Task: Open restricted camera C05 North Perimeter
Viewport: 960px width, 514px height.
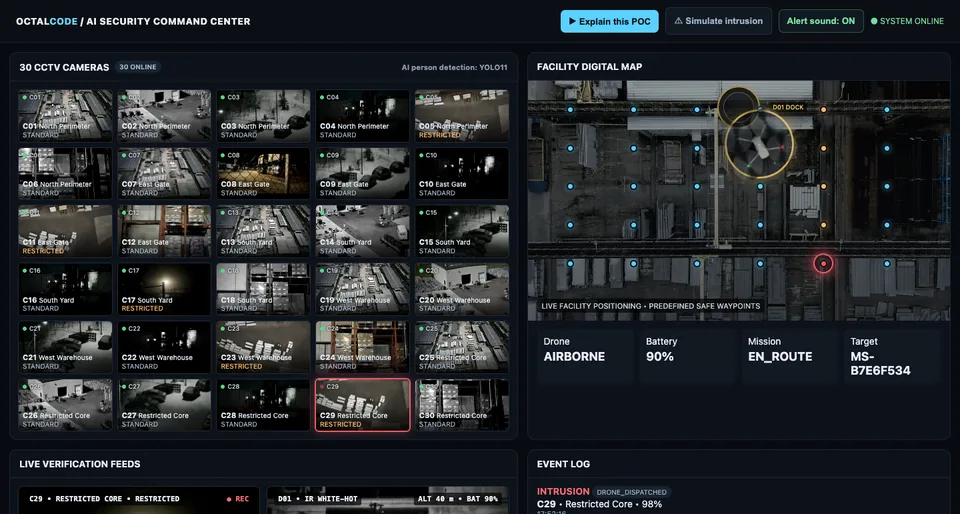Action: tap(462, 115)
